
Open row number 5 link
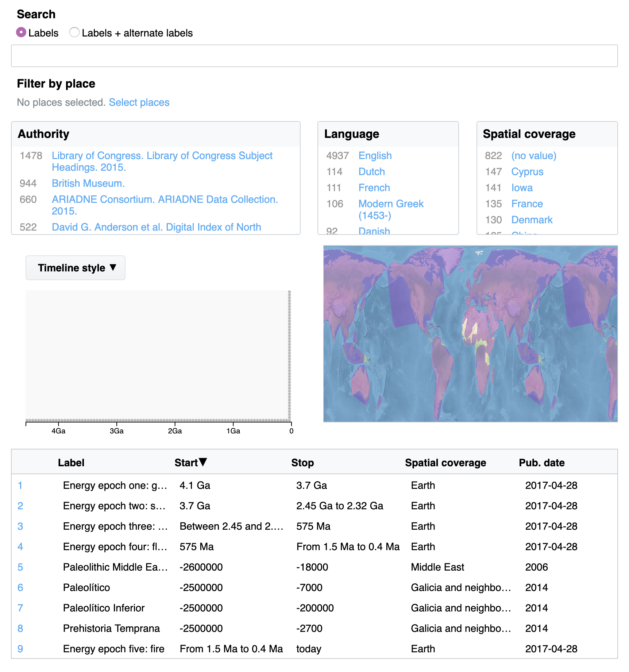20,567
